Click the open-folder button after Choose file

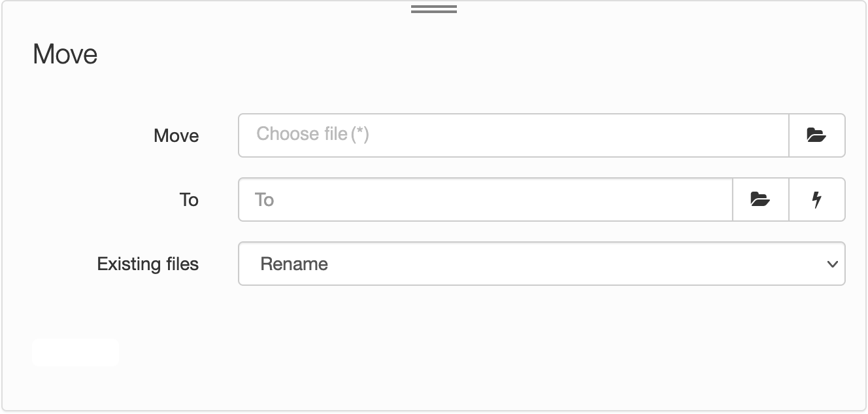(x=817, y=135)
